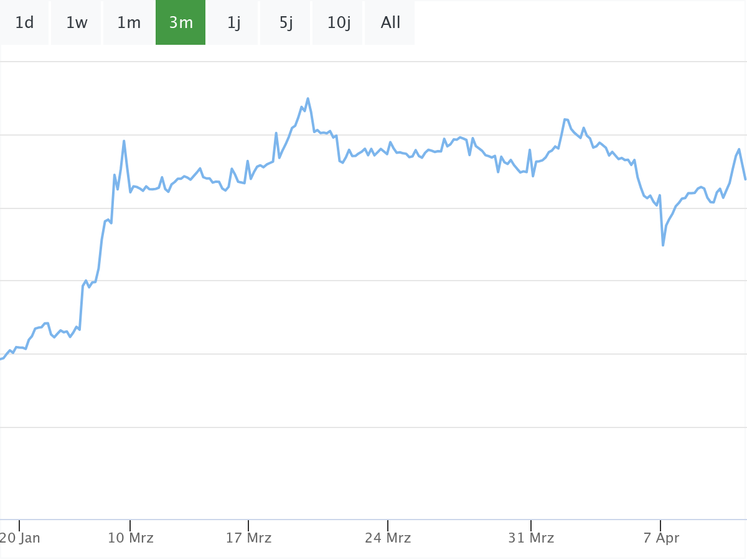Click the 24 Mrz date label
Image resolution: width=747 pixels, height=560 pixels.
click(388, 538)
